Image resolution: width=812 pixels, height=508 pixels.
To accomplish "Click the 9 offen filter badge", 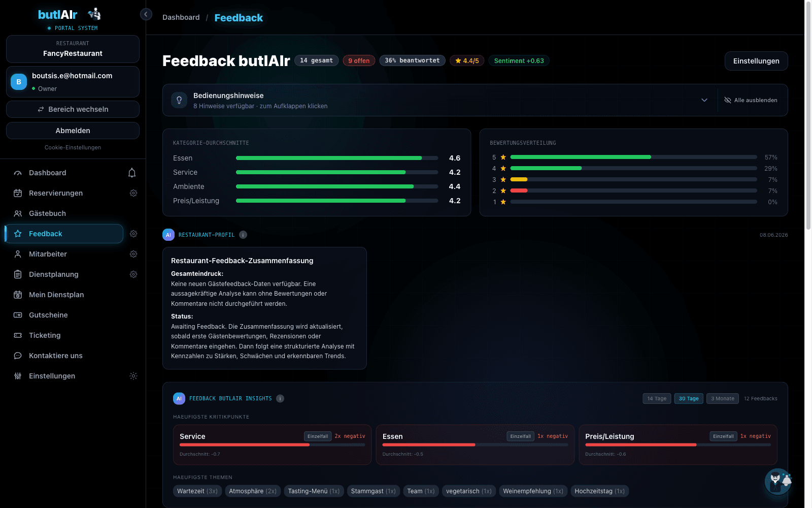I will click(x=359, y=60).
